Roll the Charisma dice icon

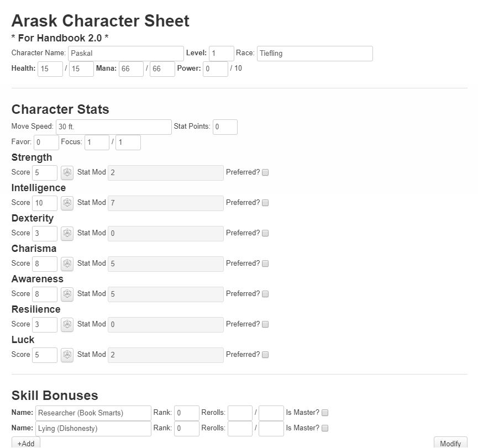[x=67, y=264]
